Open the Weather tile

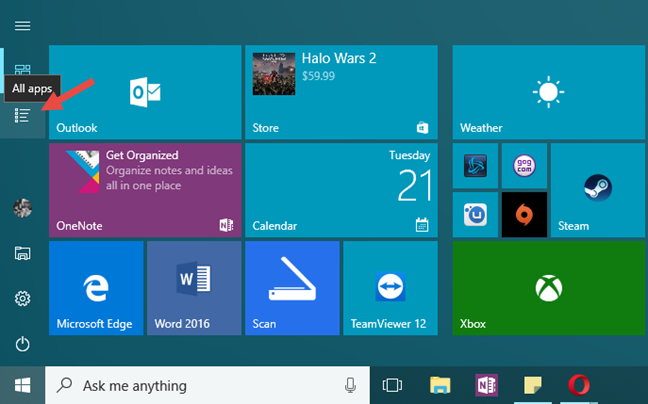[x=549, y=92]
